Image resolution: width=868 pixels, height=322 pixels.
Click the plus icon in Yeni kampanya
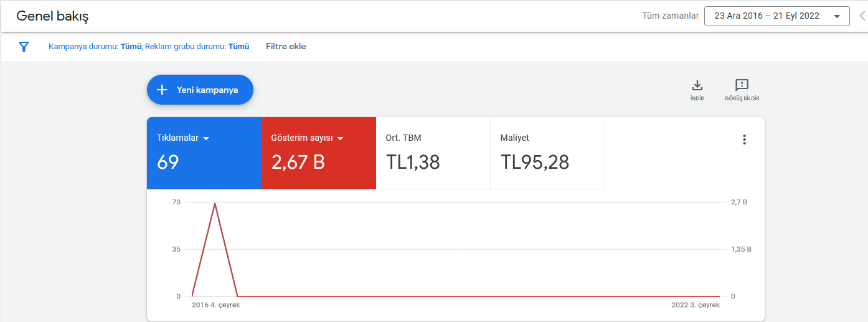click(162, 90)
